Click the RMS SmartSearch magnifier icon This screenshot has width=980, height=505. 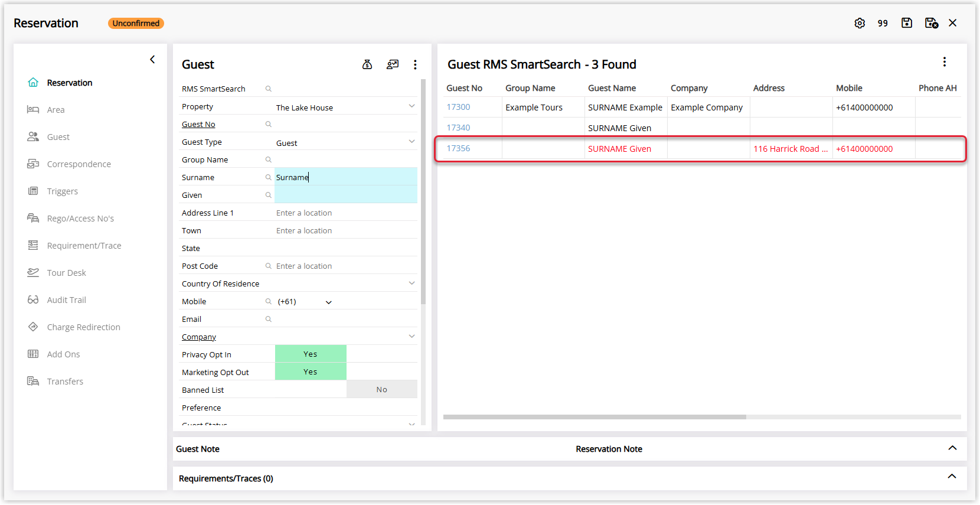coord(268,89)
